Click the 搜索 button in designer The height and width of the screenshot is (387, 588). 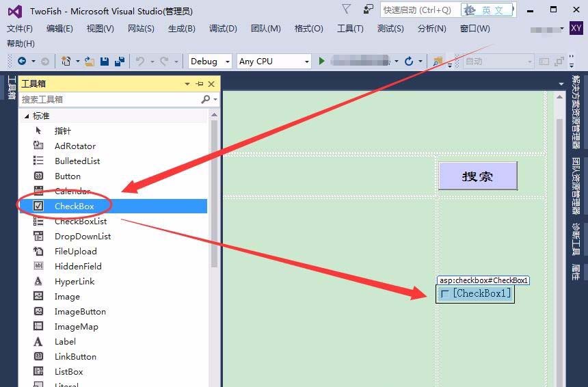point(478,176)
